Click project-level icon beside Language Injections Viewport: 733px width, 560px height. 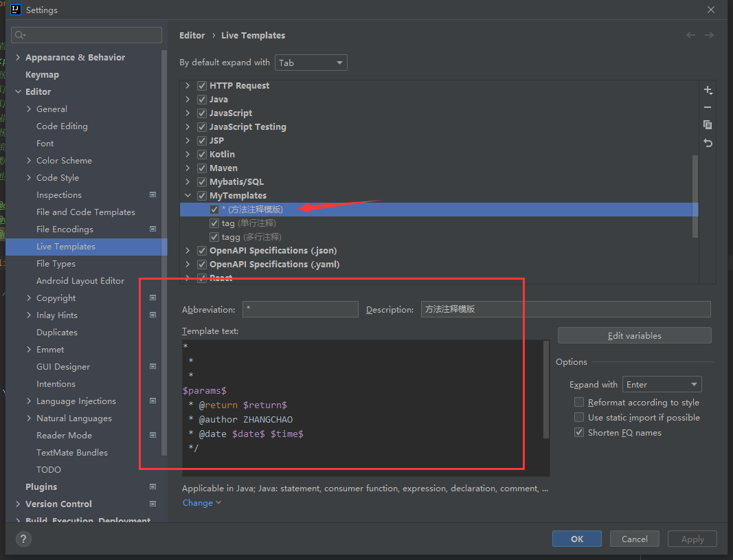[153, 401]
